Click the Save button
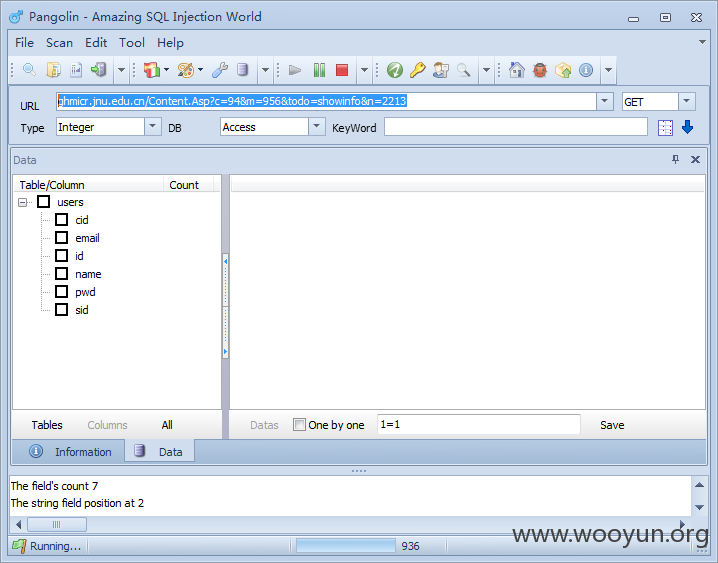 612,425
